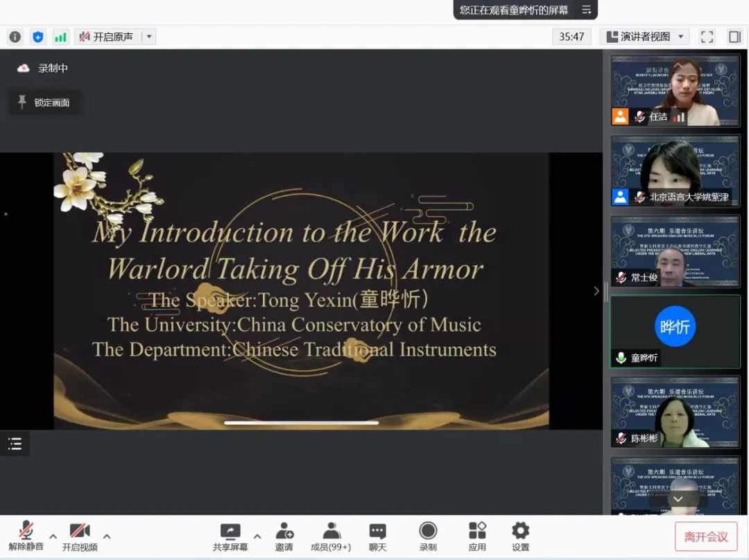This screenshot has height=560, width=749.
Task: Click the green mic icon beside 童晔忻
Action: (621, 358)
